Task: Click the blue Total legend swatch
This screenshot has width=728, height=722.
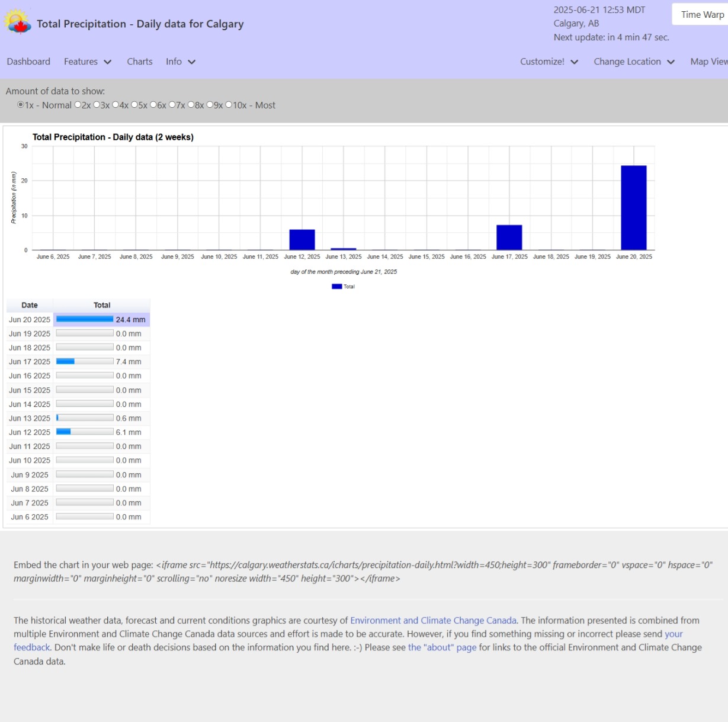Action: click(x=337, y=287)
